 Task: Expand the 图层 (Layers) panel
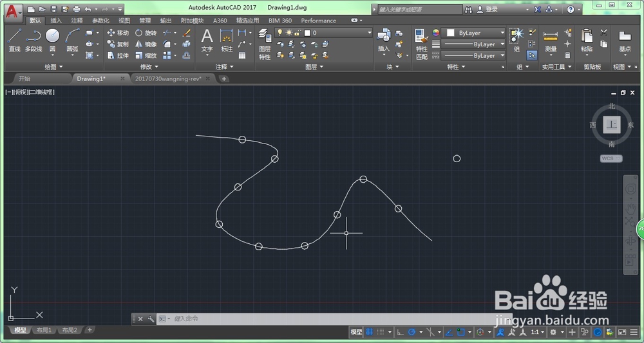pos(315,66)
